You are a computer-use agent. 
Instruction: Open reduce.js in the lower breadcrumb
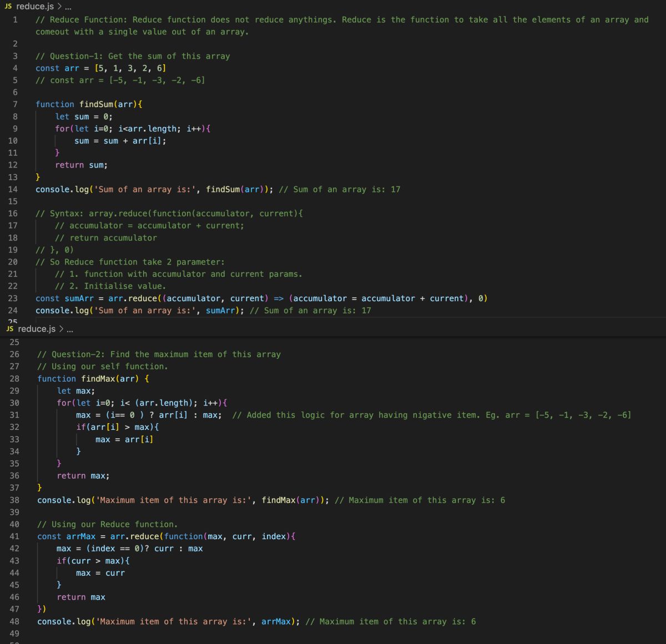click(x=37, y=329)
